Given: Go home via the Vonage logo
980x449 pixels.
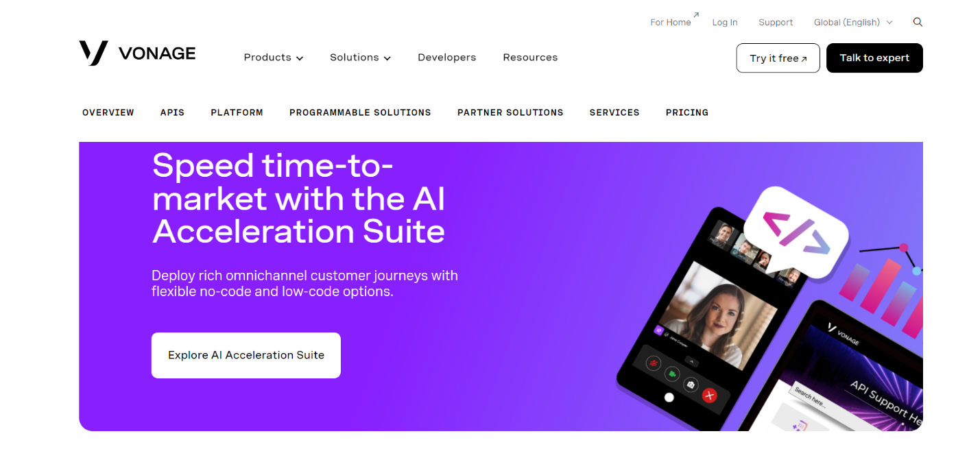Looking at the screenshot, I should point(137,53).
